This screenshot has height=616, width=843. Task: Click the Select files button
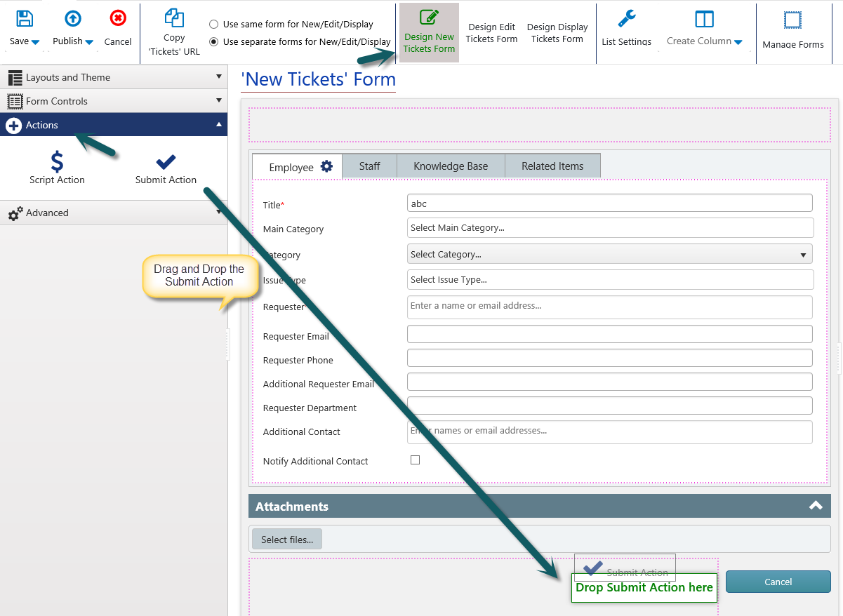(x=286, y=540)
